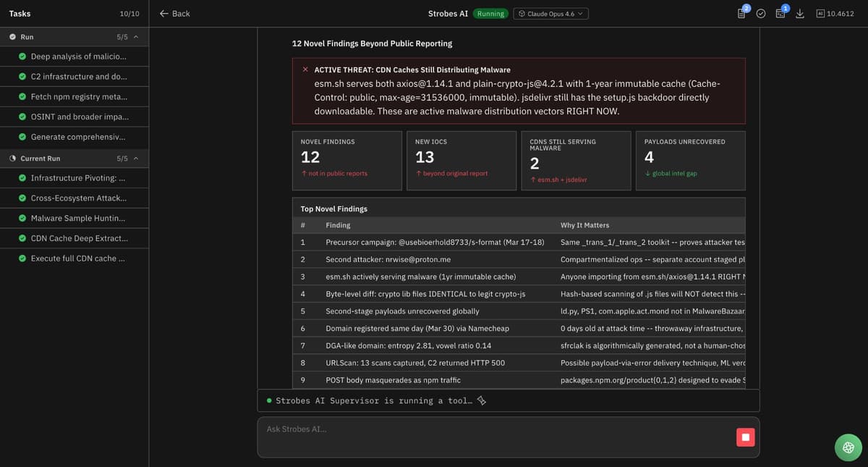Screen dimensions: 868x467
Task: Click green check beside C2 infrastructure task
Action: [x=22, y=77]
